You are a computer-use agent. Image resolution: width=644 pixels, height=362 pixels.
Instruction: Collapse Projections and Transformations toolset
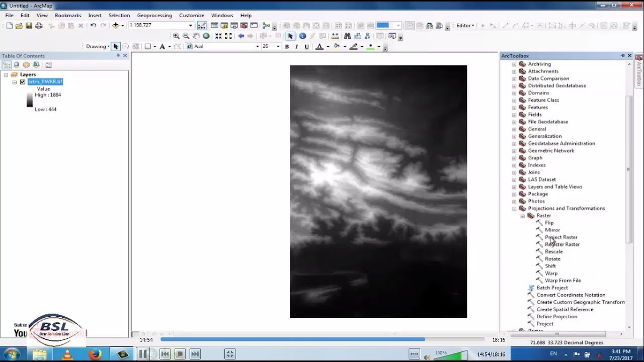coord(514,208)
